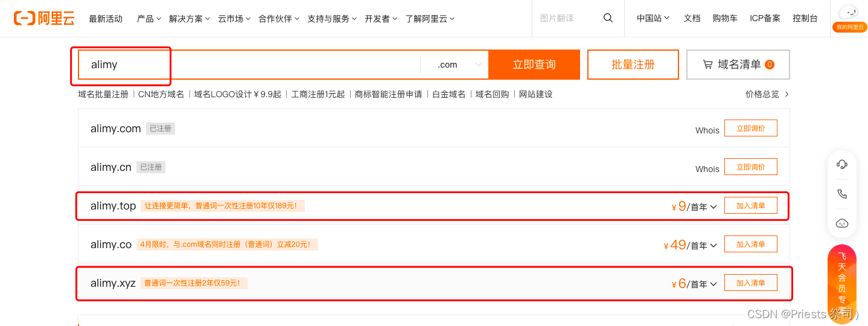
Task: Click the search magnifier icon in header
Action: (608, 18)
